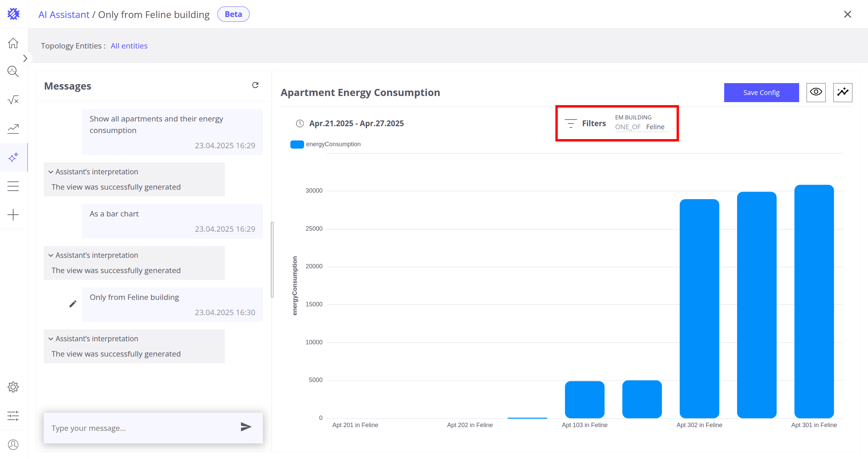Toggle the AI sparkle chart button
Image resolution: width=868 pixels, height=459 pixels.
coord(843,92)
